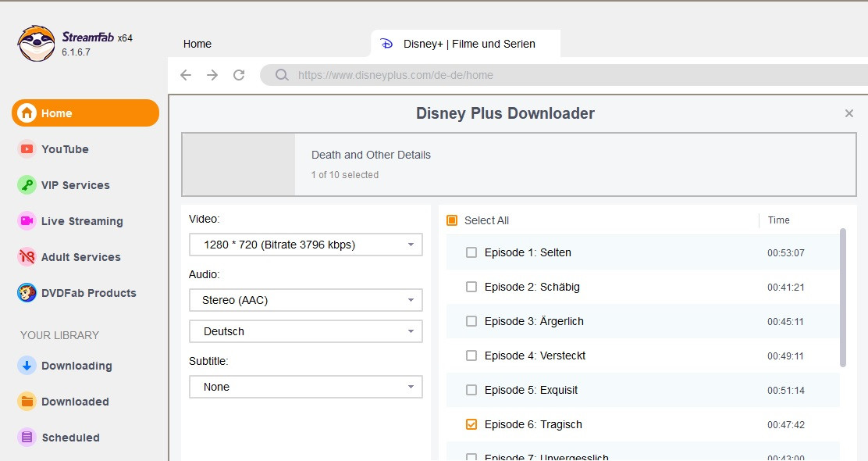Click duration 00:49:11
Image resolution: width=868 pixels, height=461 pixels.
point(785,356)
